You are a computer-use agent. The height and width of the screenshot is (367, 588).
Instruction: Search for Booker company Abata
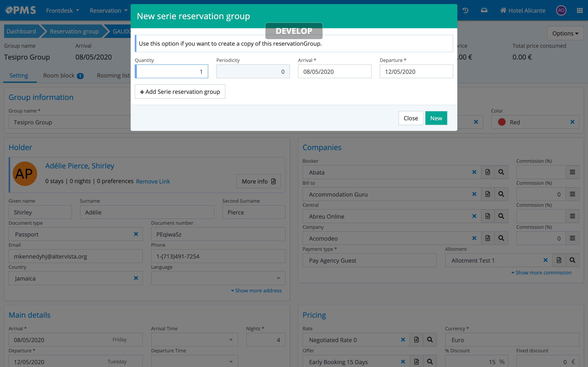pyautogui.click(x=501, y=172)
